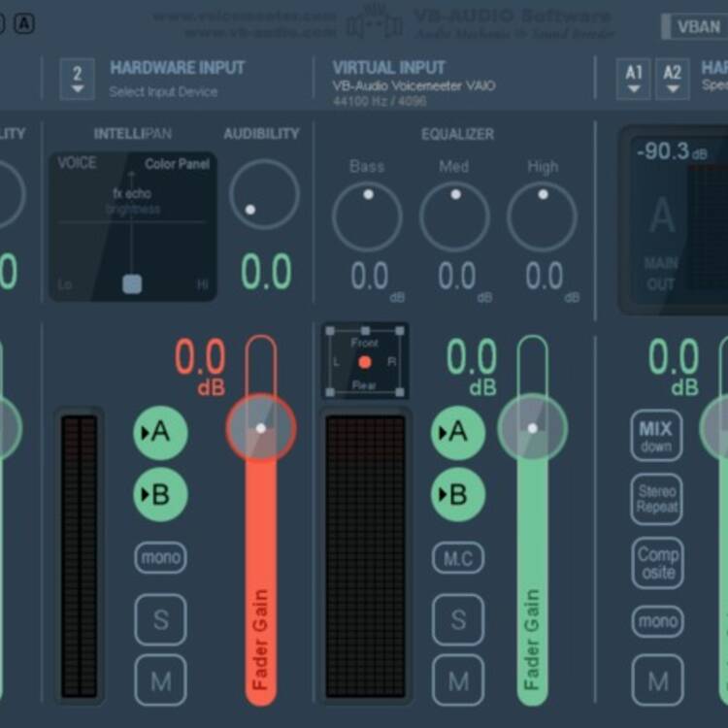
Task: Click the Med equalizer knob
Action: pyautogui.click(x=454, y=216)
